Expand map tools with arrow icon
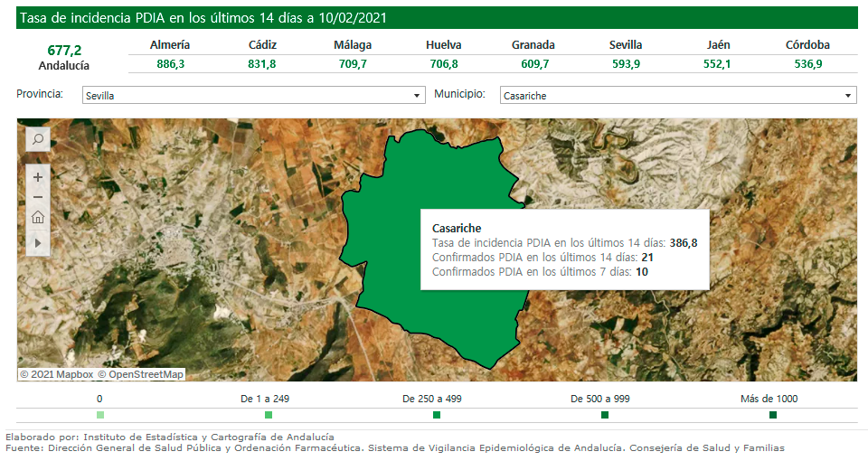868x461 pixels. [x=38, y=242]
